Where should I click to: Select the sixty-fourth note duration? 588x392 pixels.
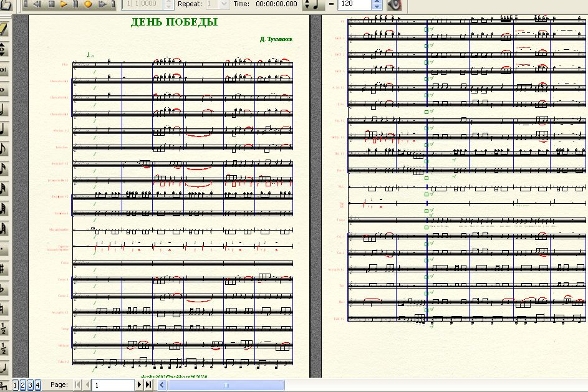coord(3,208)
